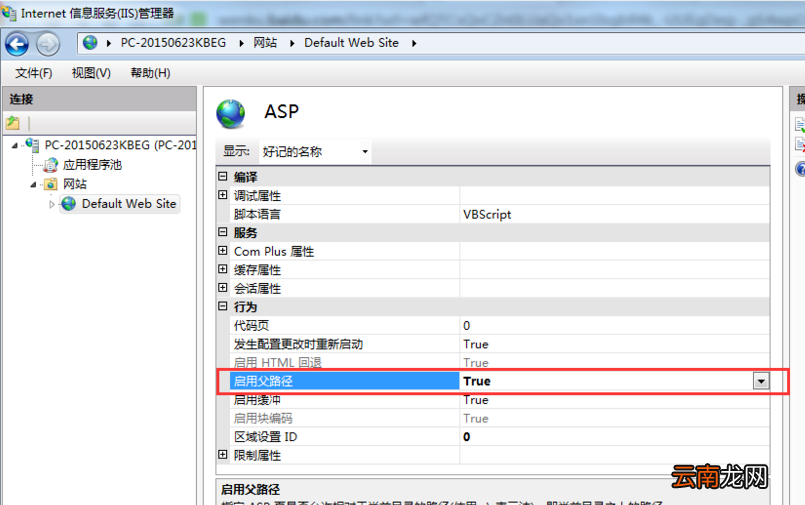Click the application pools icon
Image resolution: width=805 pixels, height=505 pixels.
coord(51,165)
